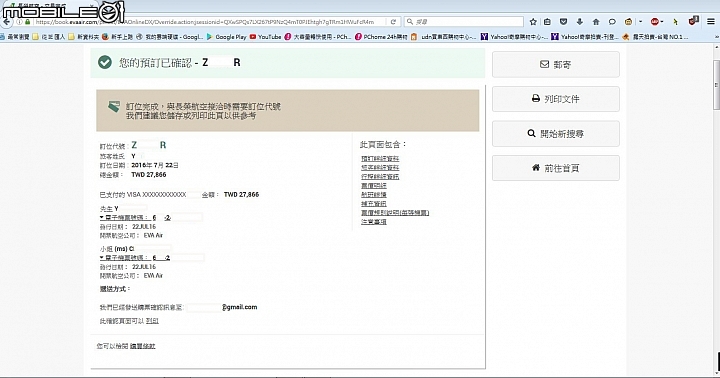Expand dropdown arrow beside orange face icon
This screenshot has height=378, width=720.
tap(640, 22)
